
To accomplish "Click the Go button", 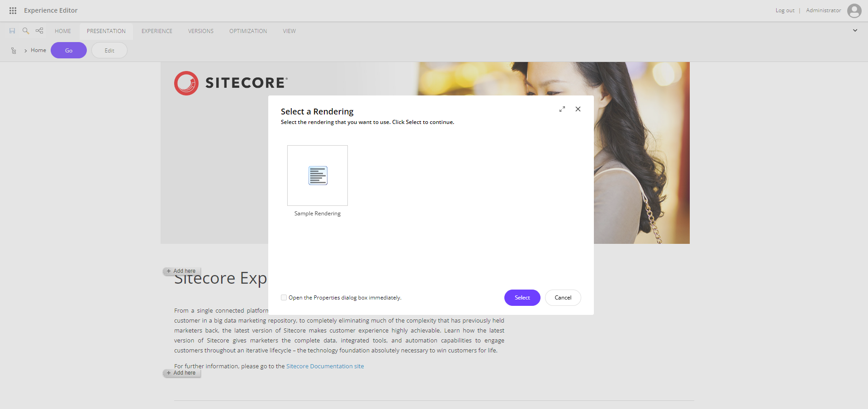I will point(69,50).
